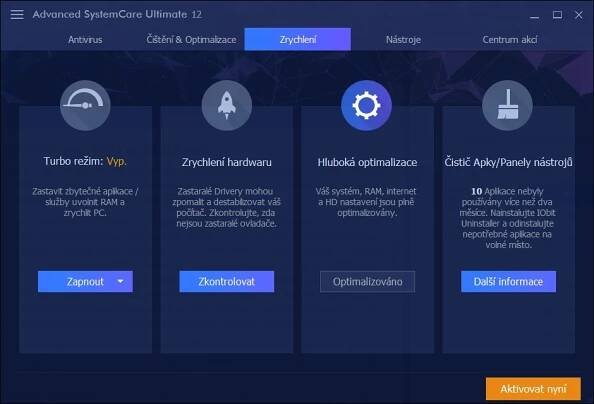Select the Zrychlení tab
Image resolution: width=594 pixels, height=404 pixels.
click(298, 39)
